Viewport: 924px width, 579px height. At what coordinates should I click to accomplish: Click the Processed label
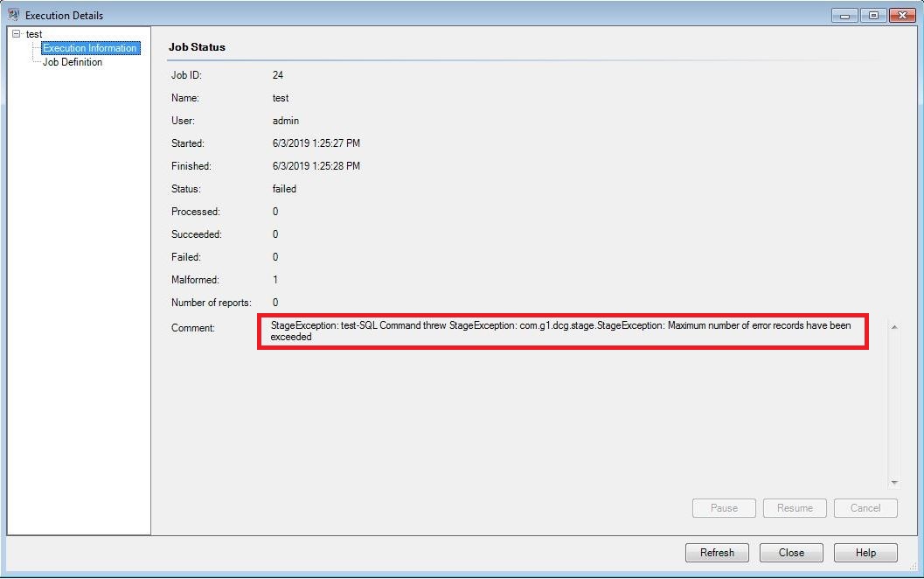tap(196, 211)
